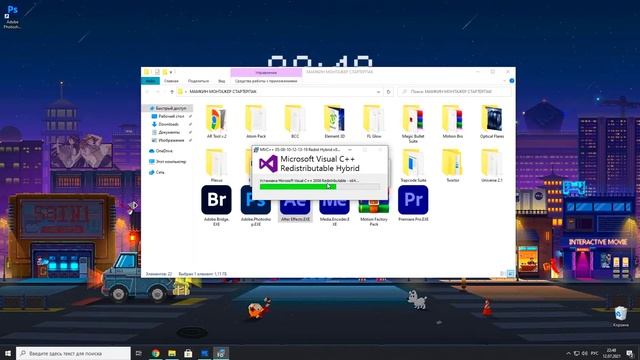This screenshot has height=360, width=640.
Task: Click the Adobe Photoshop desktop shortcut
Action: pyautogui.click(x=12, y=16)
